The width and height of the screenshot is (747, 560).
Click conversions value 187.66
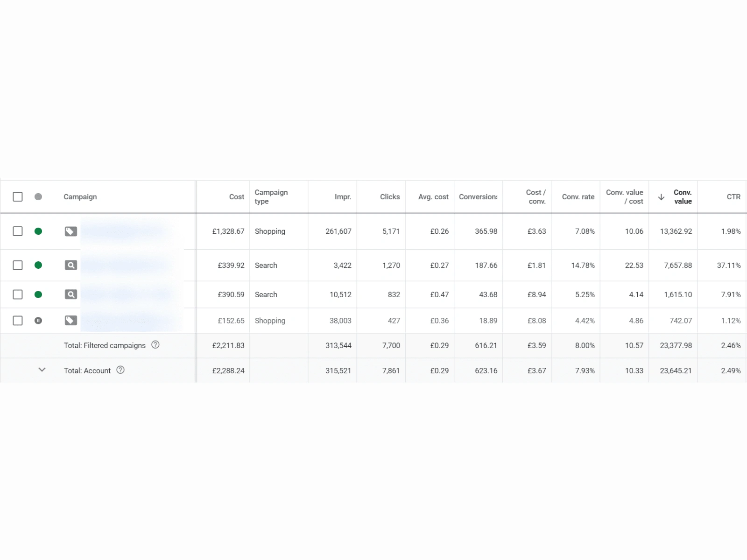tap(486, 265)
